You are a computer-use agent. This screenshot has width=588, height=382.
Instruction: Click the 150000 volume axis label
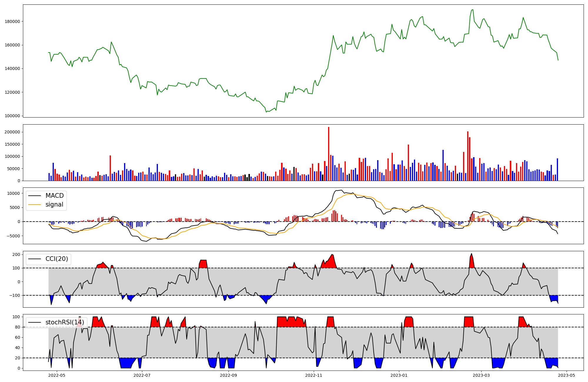click(12, 144)
